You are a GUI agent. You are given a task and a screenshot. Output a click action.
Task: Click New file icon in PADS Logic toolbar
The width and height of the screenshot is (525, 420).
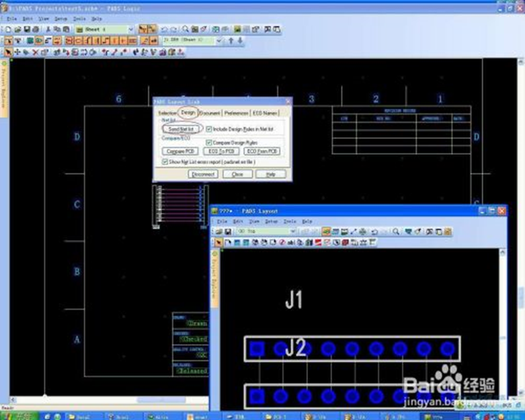click(x=8, y=30)
